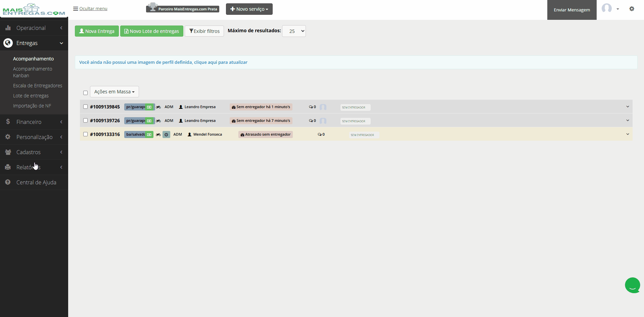Check the box for delivery #1009139845
This screenshot has height=317, width=644.
85,107
